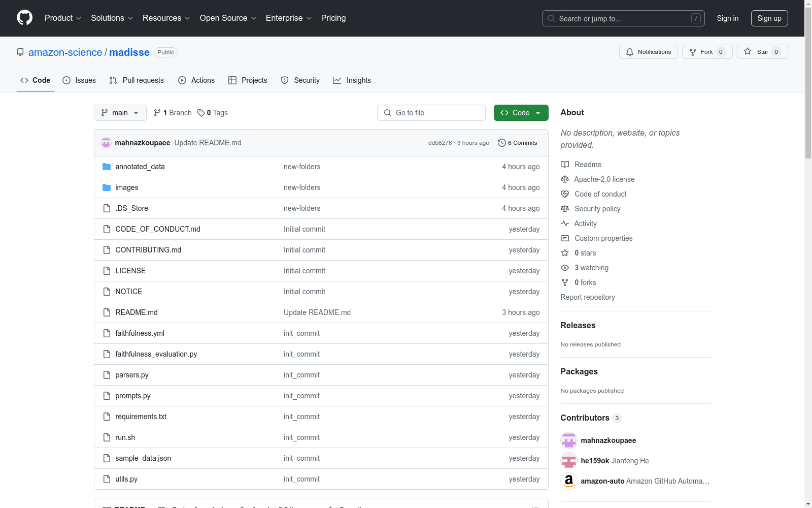Image resolution: width=812 pixels, height=508 pixels.
Task: Switch to the Actions tab
Action: pos(196,80)
